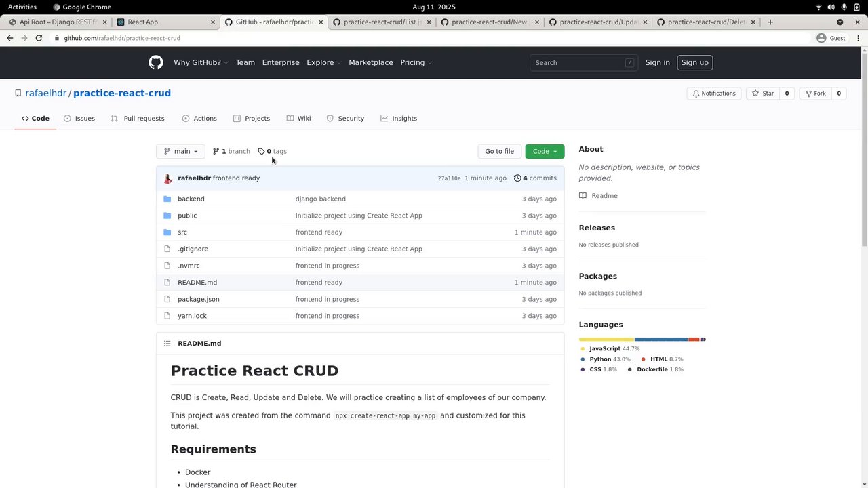Image resolution: width=868 pixels, height=488 pixels.
Task: Expand the Pricing menu in the header
Action: 416,62
